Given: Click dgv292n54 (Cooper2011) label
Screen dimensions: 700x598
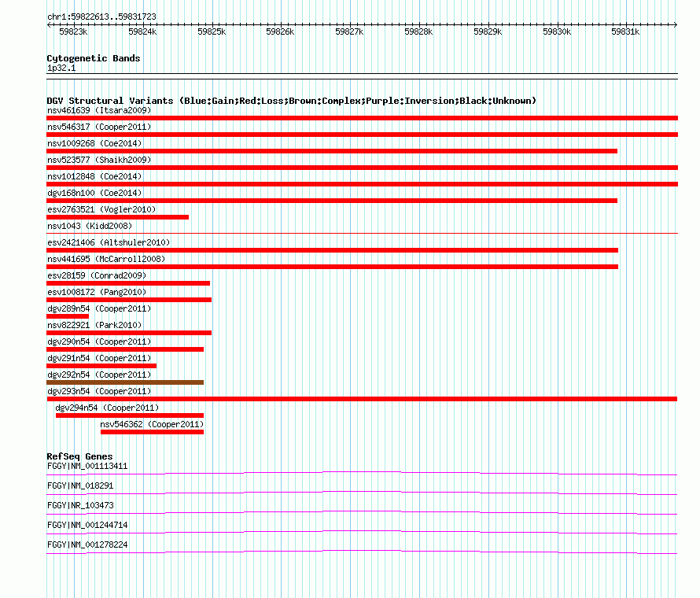Looking at the screenshot, I should (99, 375).
